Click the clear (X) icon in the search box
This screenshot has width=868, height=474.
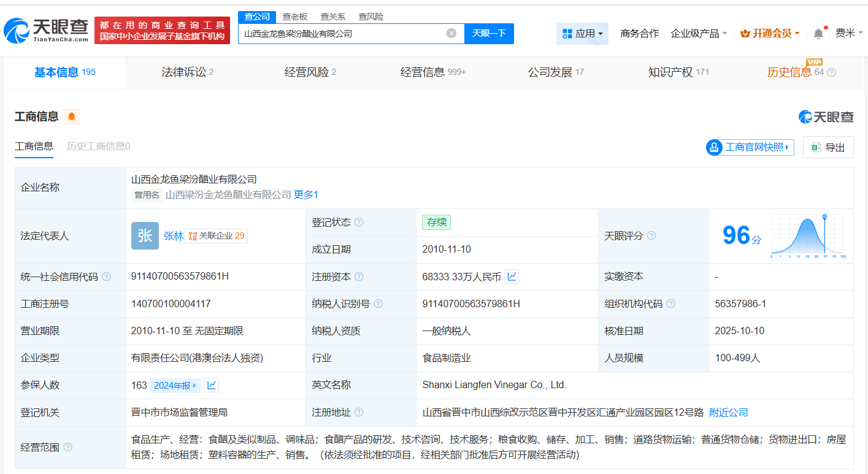(452, 34)
